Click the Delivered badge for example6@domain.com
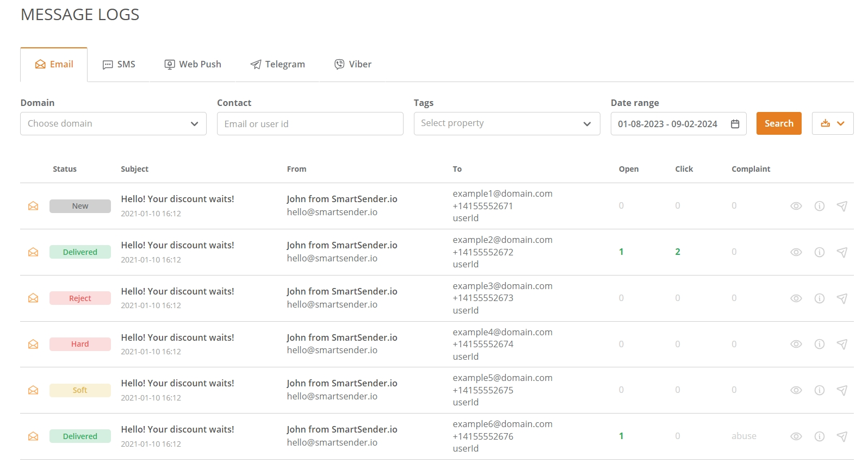This screenshot has height=463, width=868. coord(80,436)
